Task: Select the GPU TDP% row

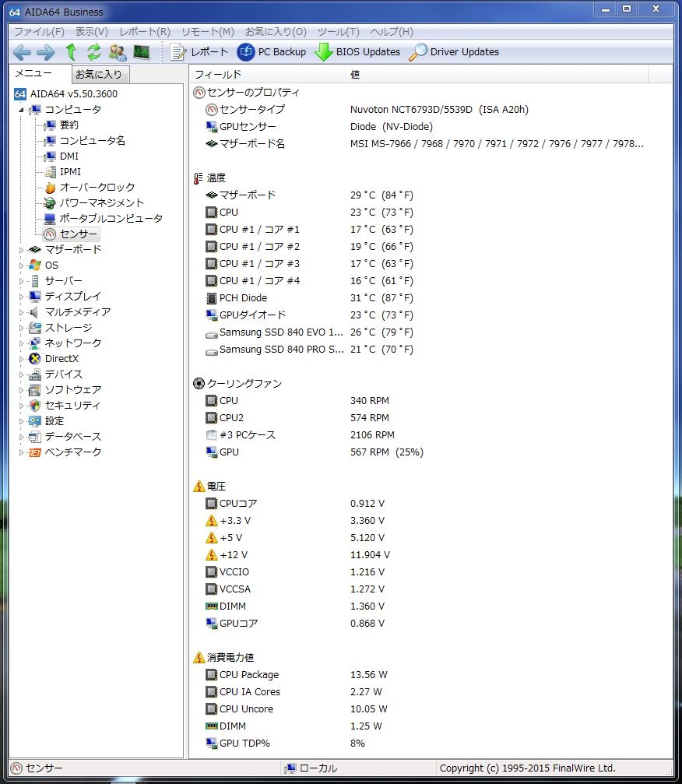Action: [430, 744]
